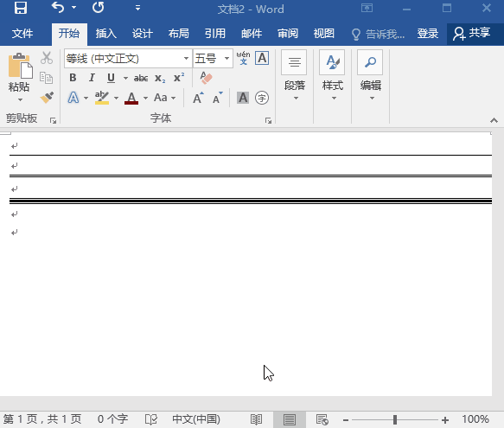Open underline style dropdown arrow
Viewport: 504px width, 428px height.
point(125,78)
